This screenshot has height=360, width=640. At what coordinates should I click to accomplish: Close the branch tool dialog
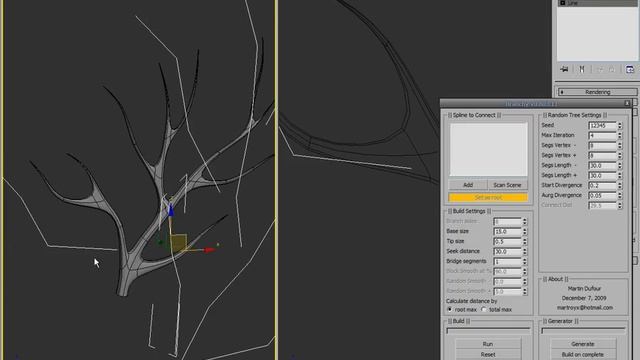point(627,104)
